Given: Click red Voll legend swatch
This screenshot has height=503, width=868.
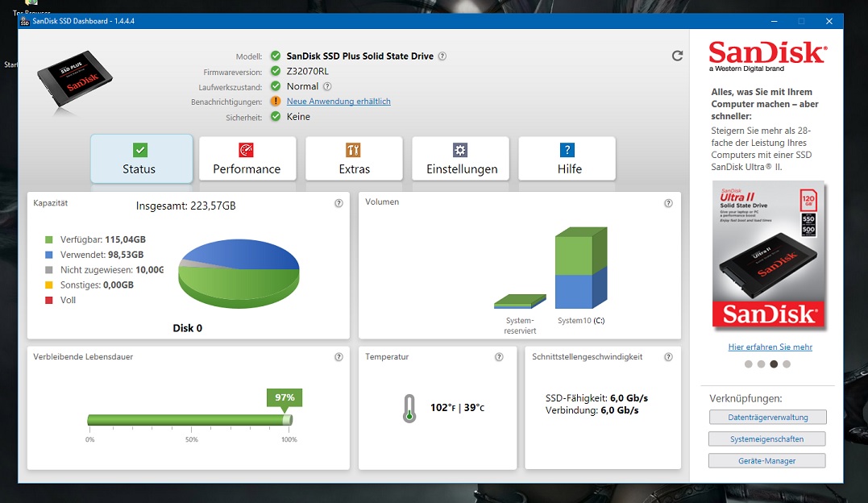Looking at the screenshot, I should (x=48, y=300).
